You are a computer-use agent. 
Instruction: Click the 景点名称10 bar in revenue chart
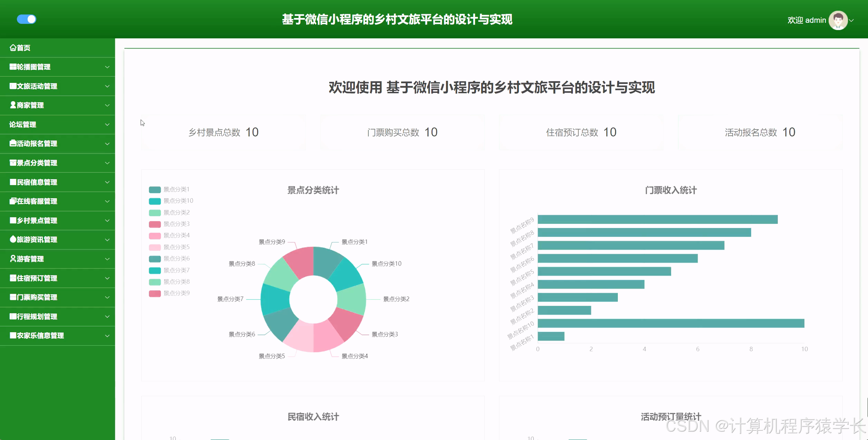[670, 323]
